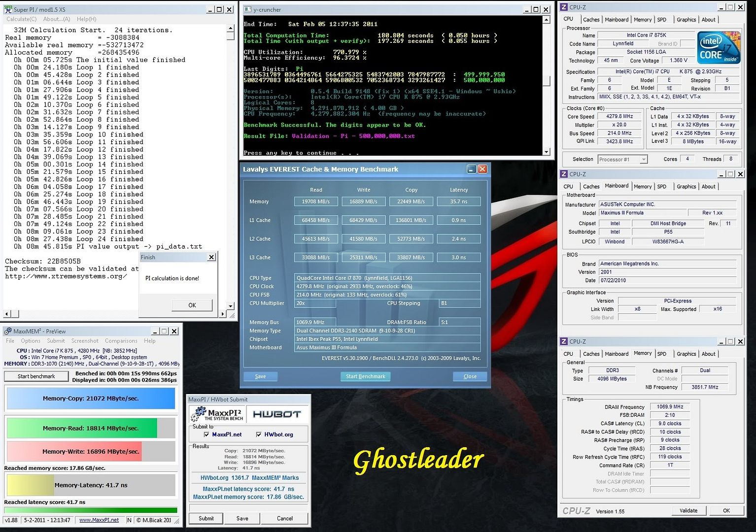756x532 pixels.
Task: Select CPU tab in bottom CPU-Z window
Action: click(x=568, y=354)
